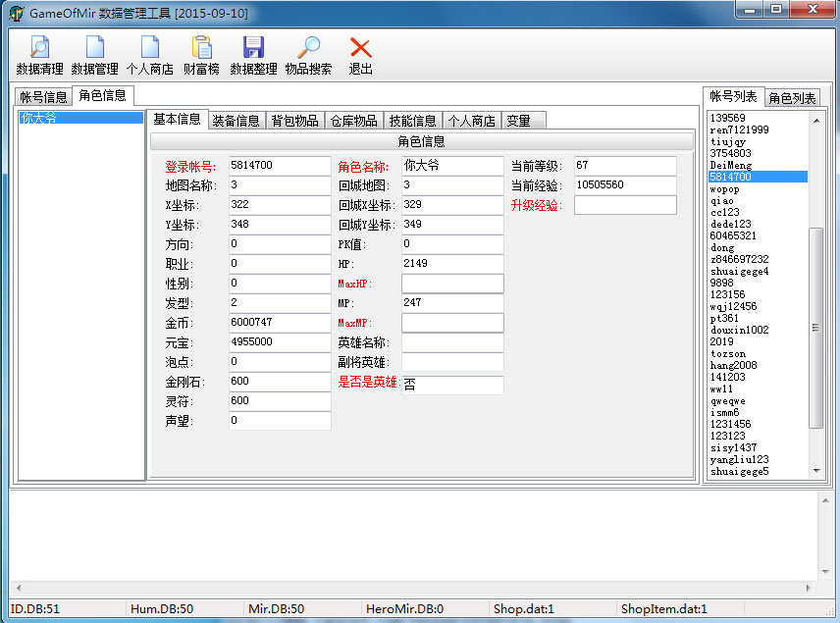Switch to the 装备信息 equipment tab
This screenshot has height=623, width=840.
point(236,121)
